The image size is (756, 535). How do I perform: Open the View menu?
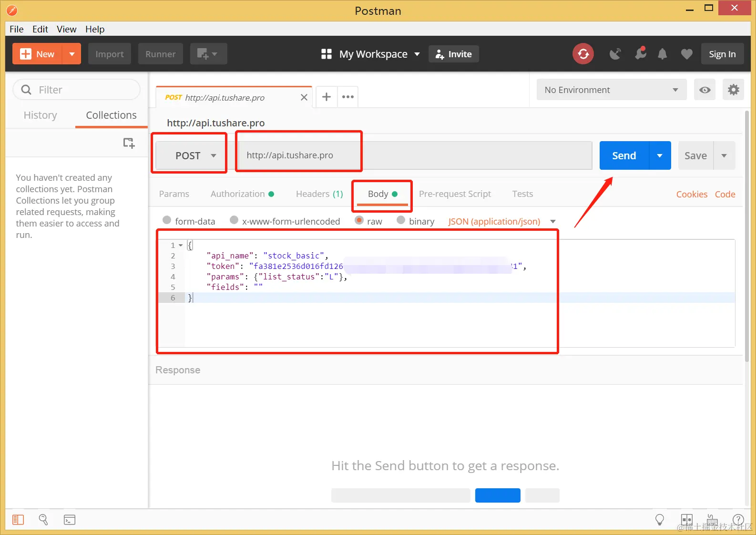point(66,29)
